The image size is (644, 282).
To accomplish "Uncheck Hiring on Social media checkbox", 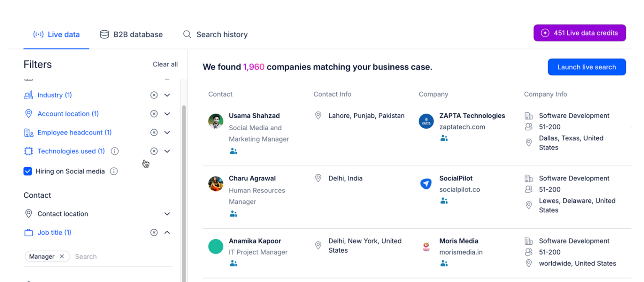I will 28,171.
